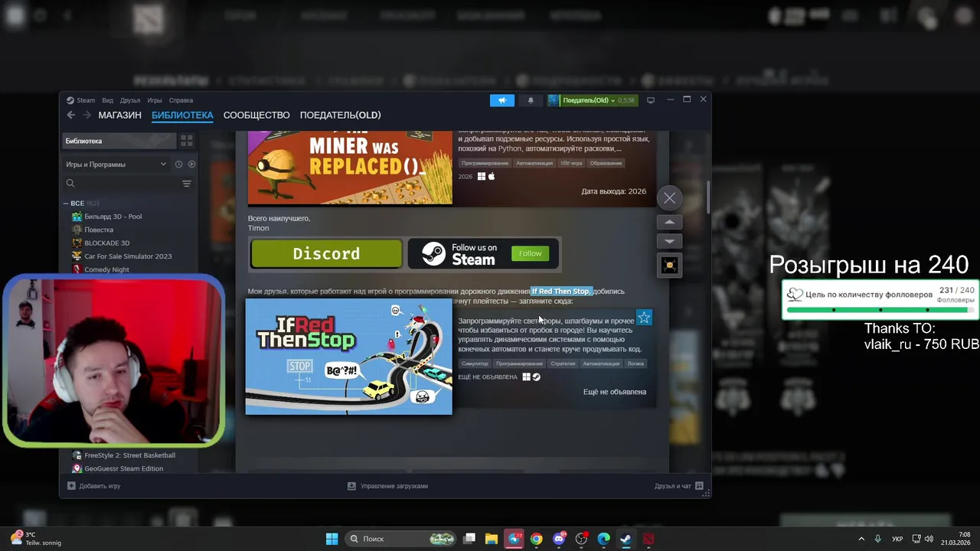This screenshot has width=980, height=551.
Task: Click the Стратегия tag
Action: tap(563, 364)
